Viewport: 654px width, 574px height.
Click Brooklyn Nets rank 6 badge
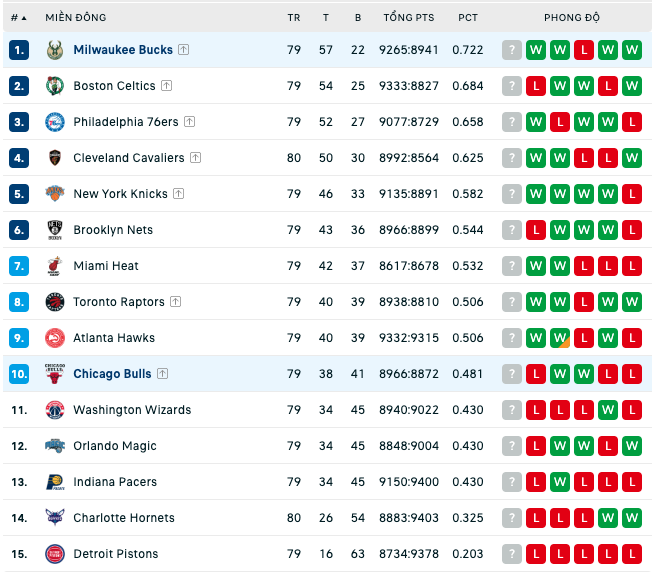coord(19,230)
